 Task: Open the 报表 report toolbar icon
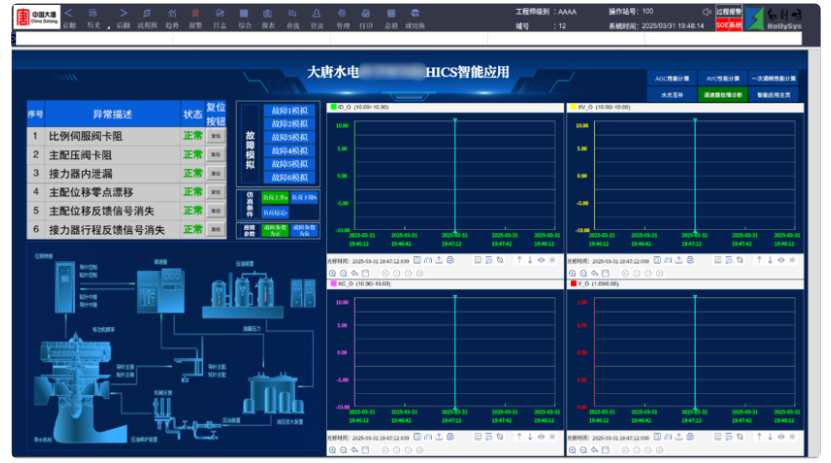pyautogui.click(x=268, y=13)
